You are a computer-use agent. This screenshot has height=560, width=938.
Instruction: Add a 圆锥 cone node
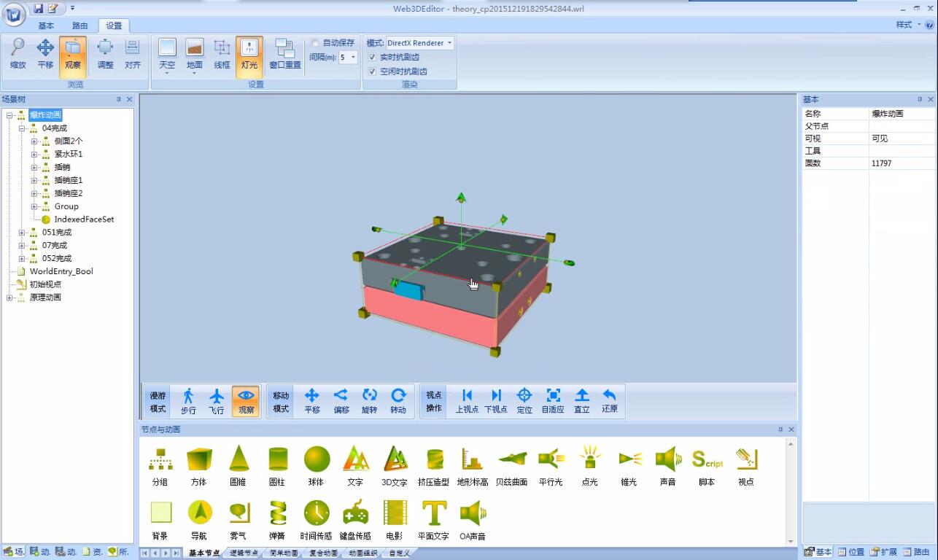(x=239, y=466)
